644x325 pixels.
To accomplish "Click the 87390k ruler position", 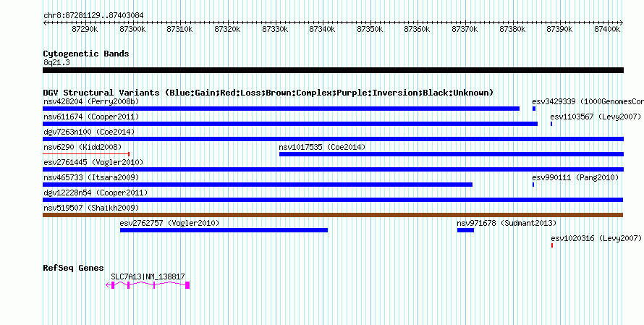I will pos(560,29).
